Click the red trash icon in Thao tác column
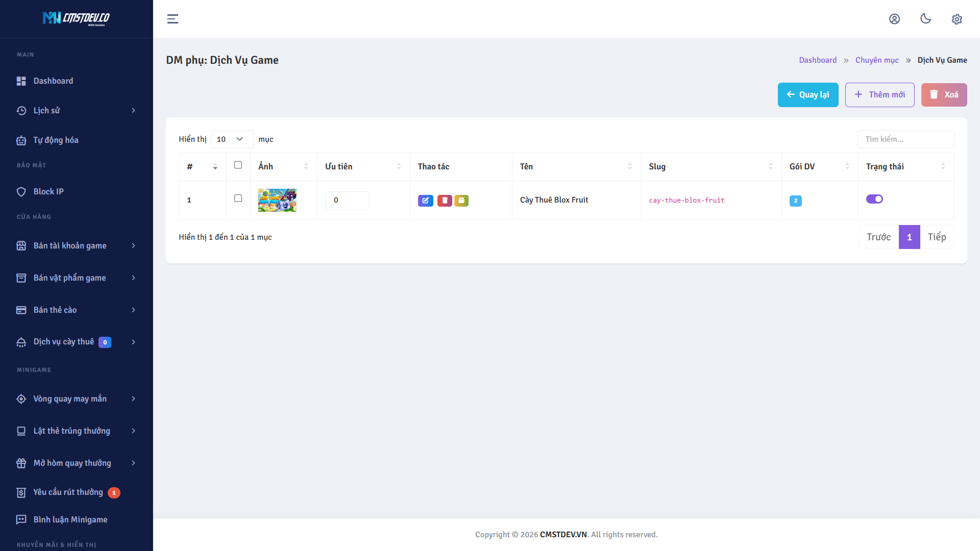The height and width of the screenshot is (551, 980). pyautogui.click(x=444, y=201)
